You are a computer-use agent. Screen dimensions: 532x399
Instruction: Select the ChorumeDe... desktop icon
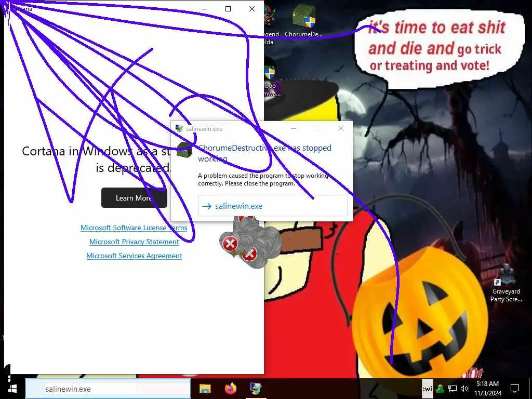pyautogui.click(x=303, y=21)
